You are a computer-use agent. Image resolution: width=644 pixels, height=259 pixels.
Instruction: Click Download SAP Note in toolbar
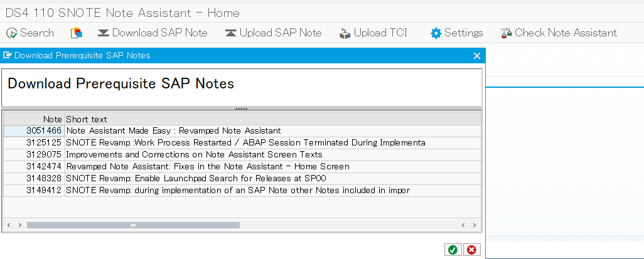(x=153, y=33)
